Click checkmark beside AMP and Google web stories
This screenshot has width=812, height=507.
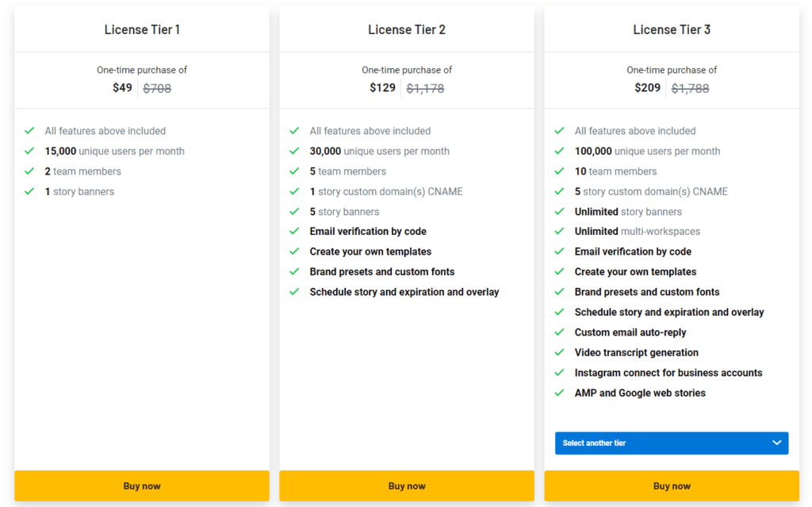tap(559, 393)
